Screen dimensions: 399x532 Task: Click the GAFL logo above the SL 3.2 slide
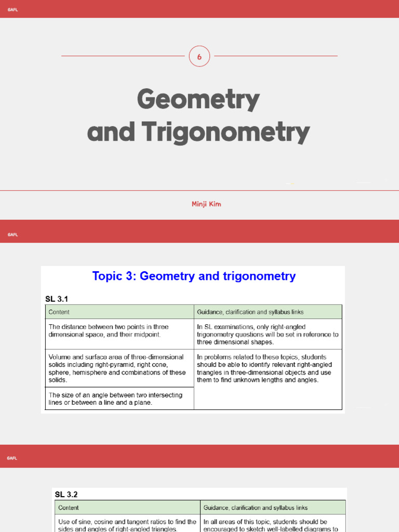pos(12,458)
